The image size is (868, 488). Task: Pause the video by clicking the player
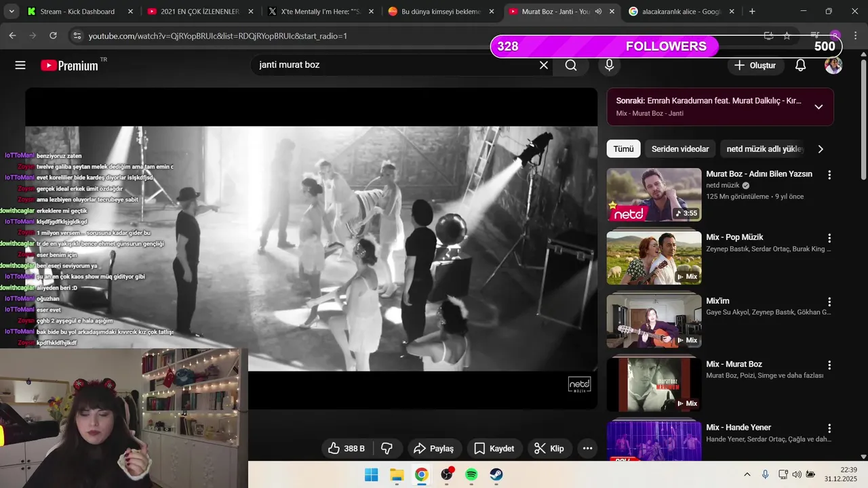pos(311,248)
